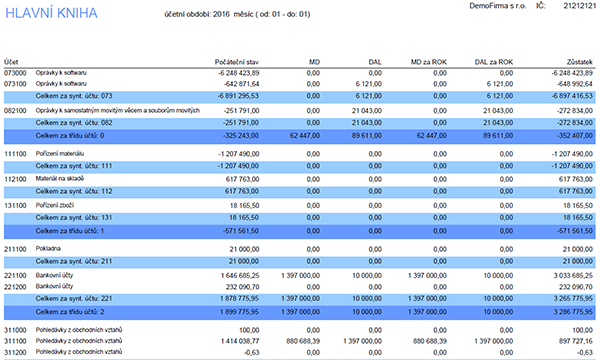Click the Celkem za synt. účtu: 131 row

pos(300,218)
